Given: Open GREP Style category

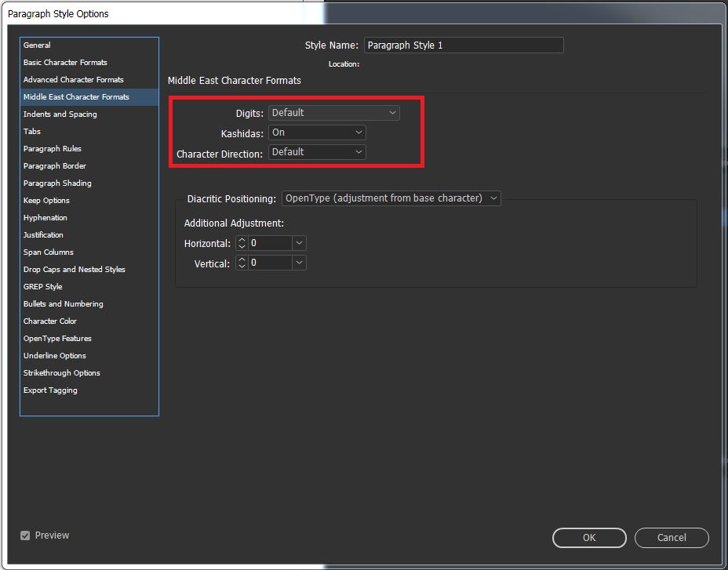Looking at the screenshot, I should pos(89,286).
